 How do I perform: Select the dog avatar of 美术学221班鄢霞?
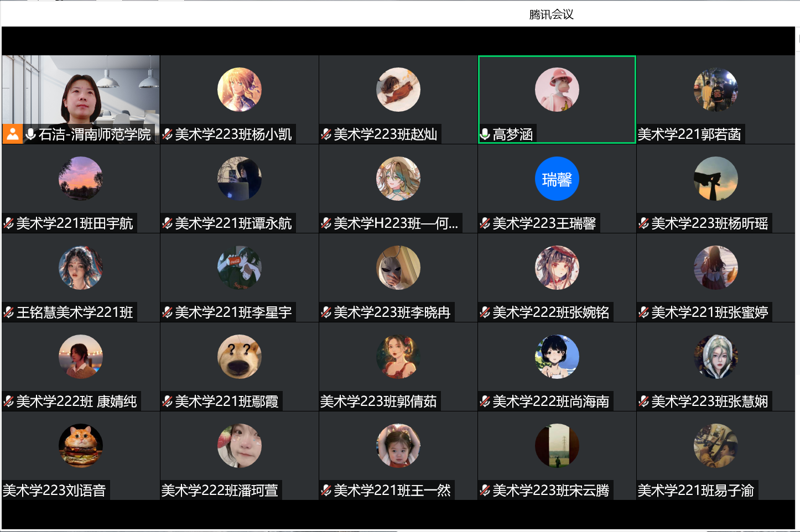[x=239, y=357]
